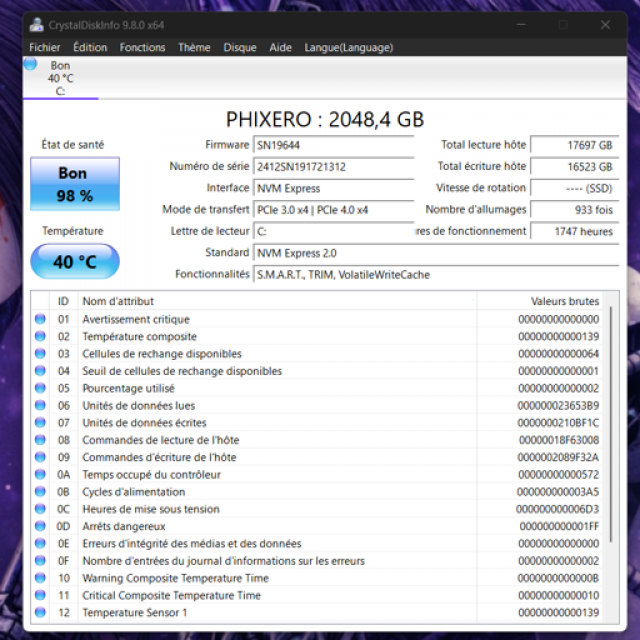This screenshot has height=640, width=640.
Task: Click status icon beside Arrêts dangereux
Action: pyautogui.click(x=40, y=526)
